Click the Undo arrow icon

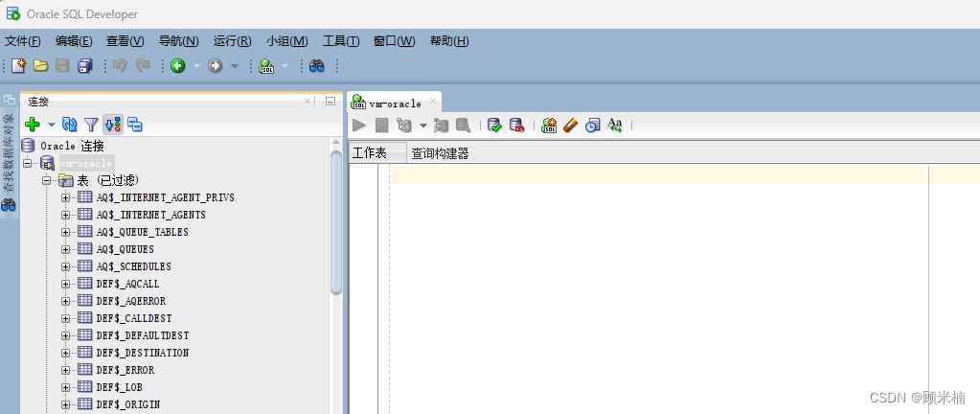(120, 65)
